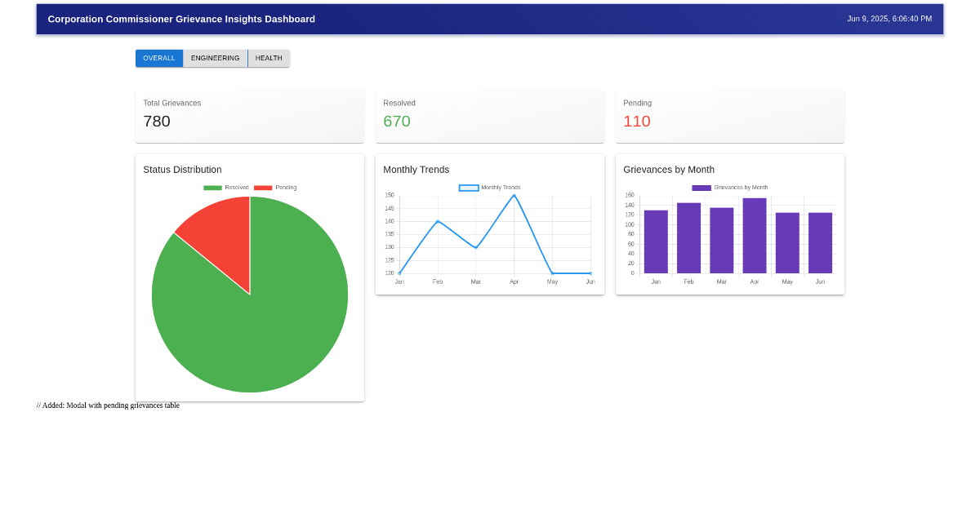Switch to the Engineering tab

(x=215, y=59)
